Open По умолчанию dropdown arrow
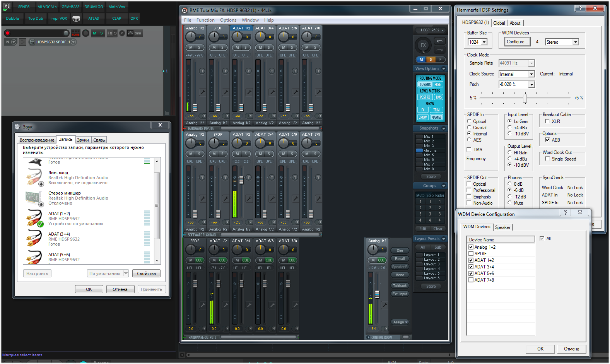Viewport: 610px width, 364px height. point(126,273)
